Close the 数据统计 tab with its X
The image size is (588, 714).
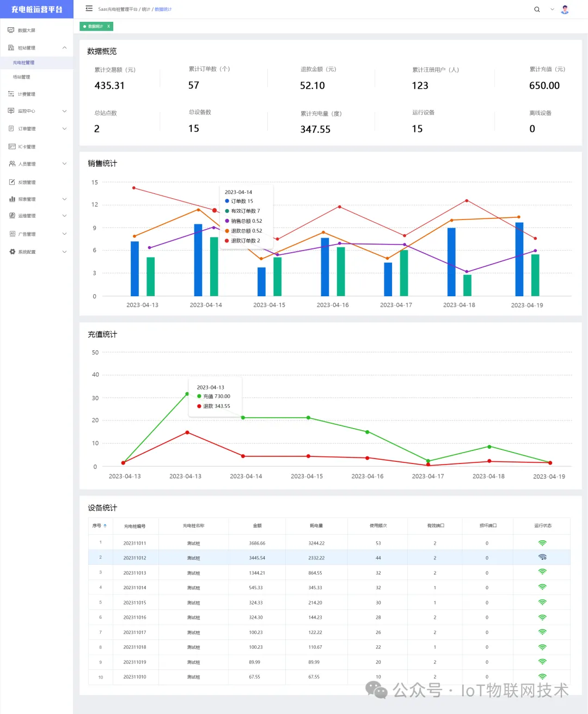click(108, 26)
